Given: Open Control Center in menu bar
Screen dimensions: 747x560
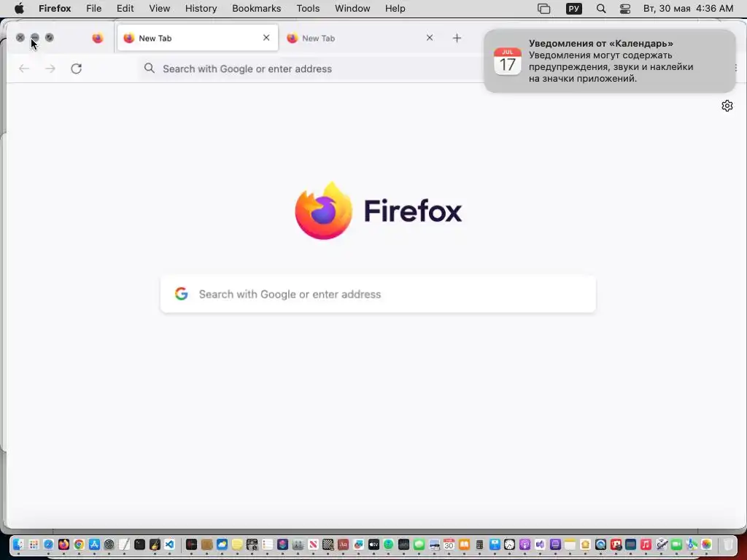Looking at the screenshot, I should click(625, 9).
